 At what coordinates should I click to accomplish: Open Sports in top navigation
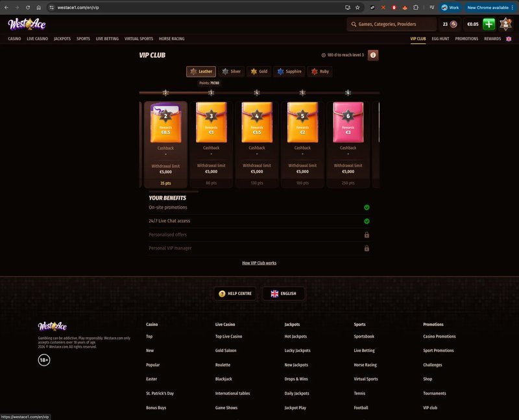[83, 39]
